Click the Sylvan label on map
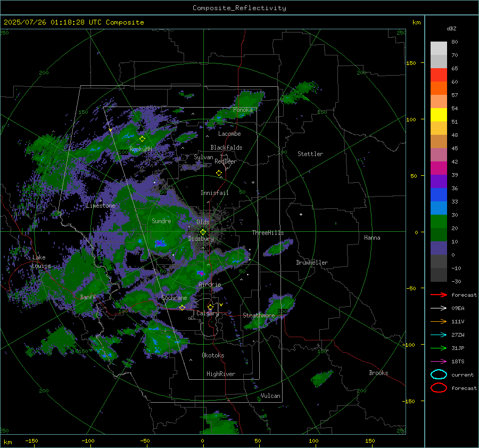 pyautogui.click(x=203, y=157)
